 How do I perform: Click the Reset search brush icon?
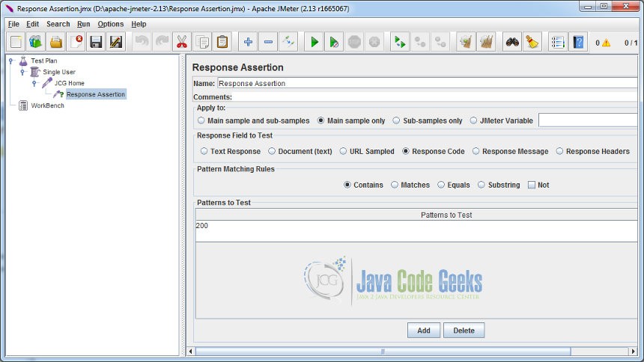(x=532, y=42)
